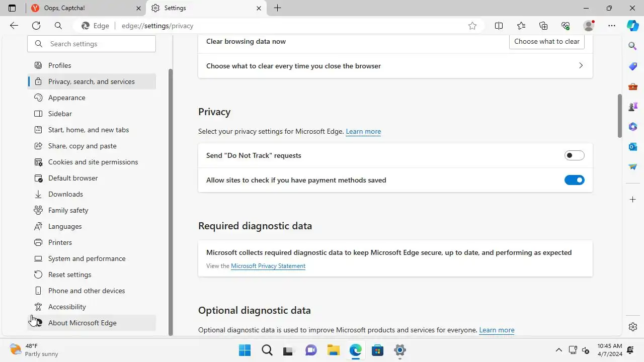Image resolution: width=644 pixels, height=362 pixels.
Task: Go to Languages settings
Action: pyautogui.click(x=92, y=226)
